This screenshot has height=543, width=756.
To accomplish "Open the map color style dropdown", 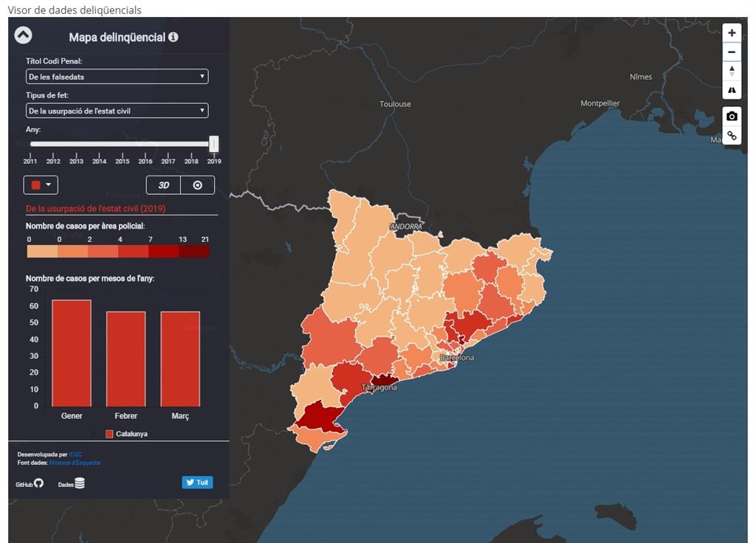I will 41,184.
